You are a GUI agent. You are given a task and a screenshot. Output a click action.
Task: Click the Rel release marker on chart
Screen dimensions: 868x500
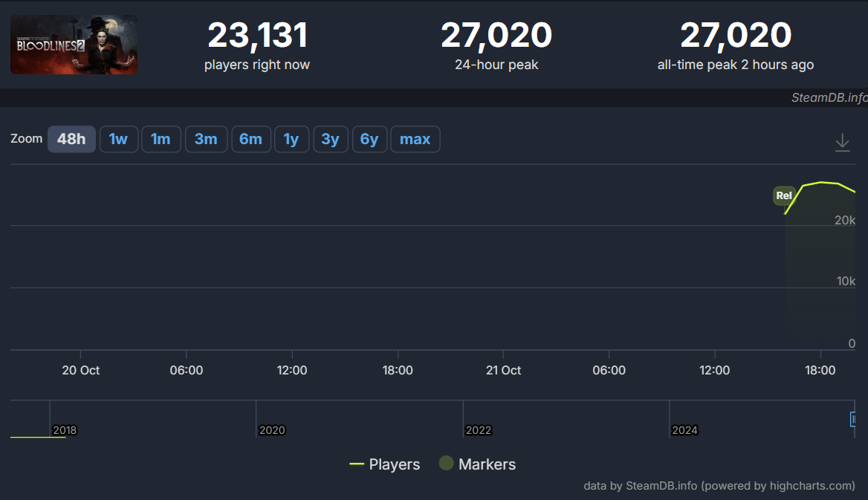tap(784, 195)
